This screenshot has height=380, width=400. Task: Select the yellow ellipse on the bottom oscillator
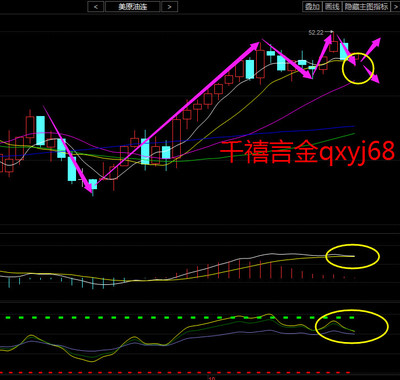(352, 327)
